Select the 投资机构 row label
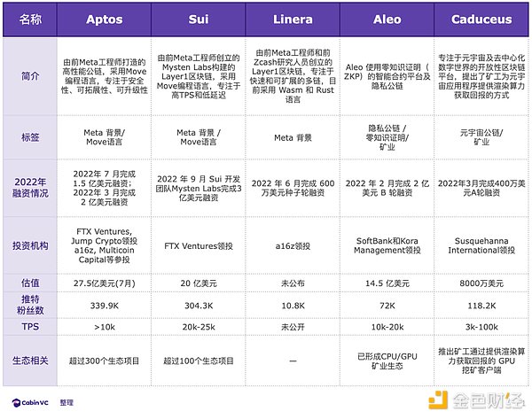The image size is (532, 419). [30, 245]
